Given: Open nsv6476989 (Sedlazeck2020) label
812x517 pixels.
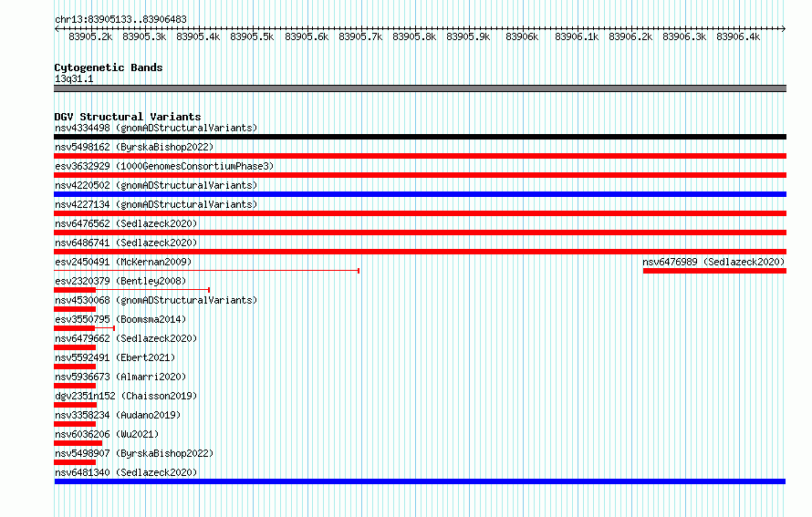Looking at the screenshot, I should (x=713, y=262).
